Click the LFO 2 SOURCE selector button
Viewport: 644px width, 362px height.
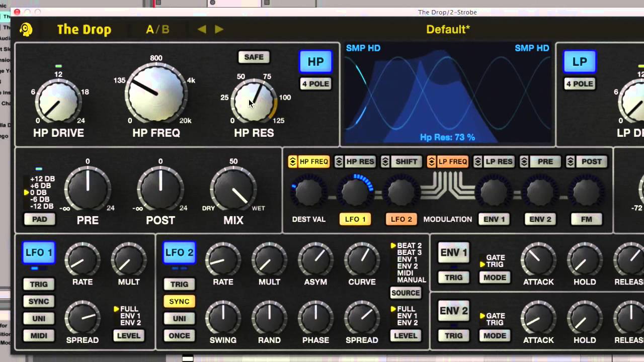coord(406,293)
